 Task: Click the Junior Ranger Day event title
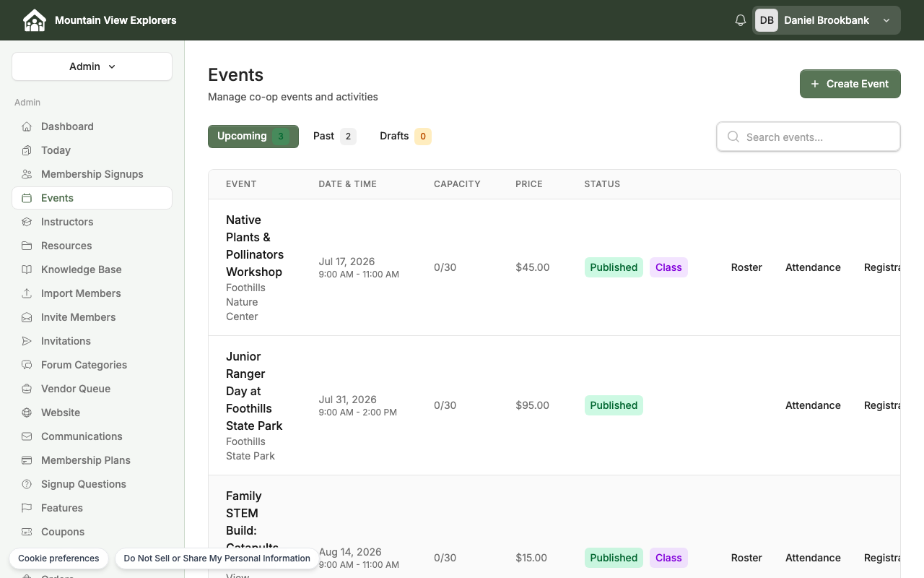(x=254, y=391)
